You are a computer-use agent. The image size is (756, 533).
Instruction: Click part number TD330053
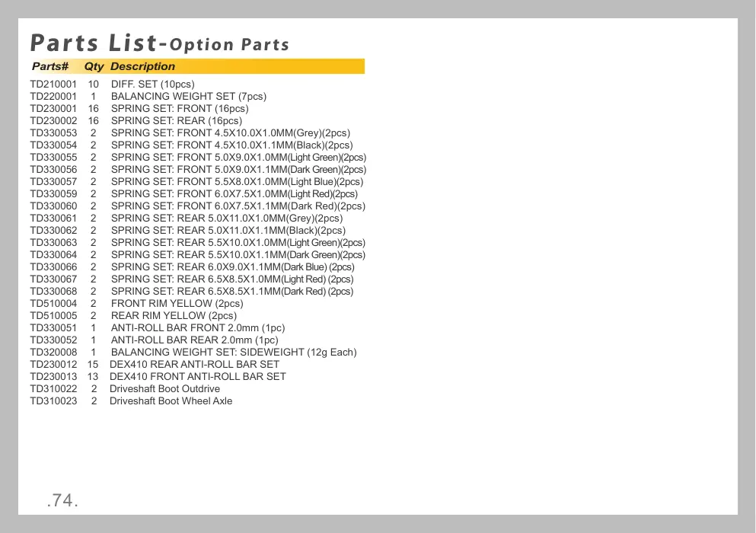pos(53,133)
